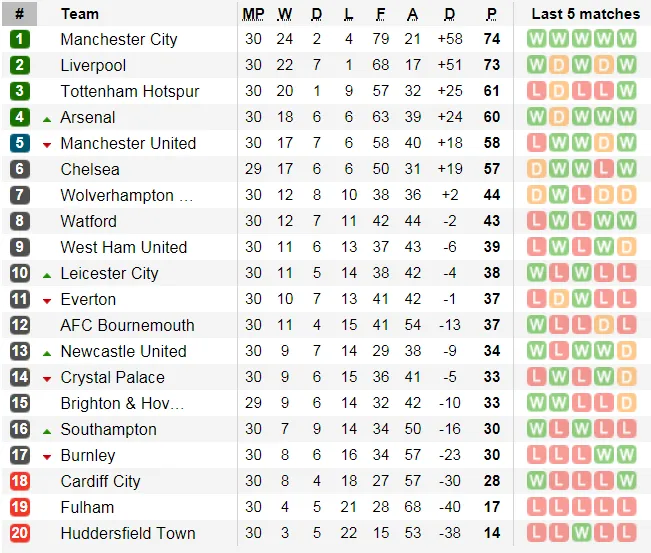The height and width of the screenshot is (553, 651).
Task: Click Tottenham Hotspur's most recent result badge
Action: coord(626,91)
